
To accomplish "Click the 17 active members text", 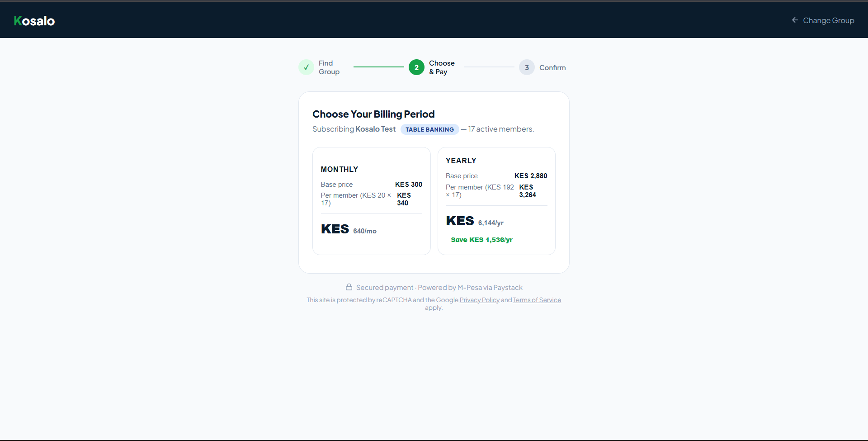I will pos(501,129).
